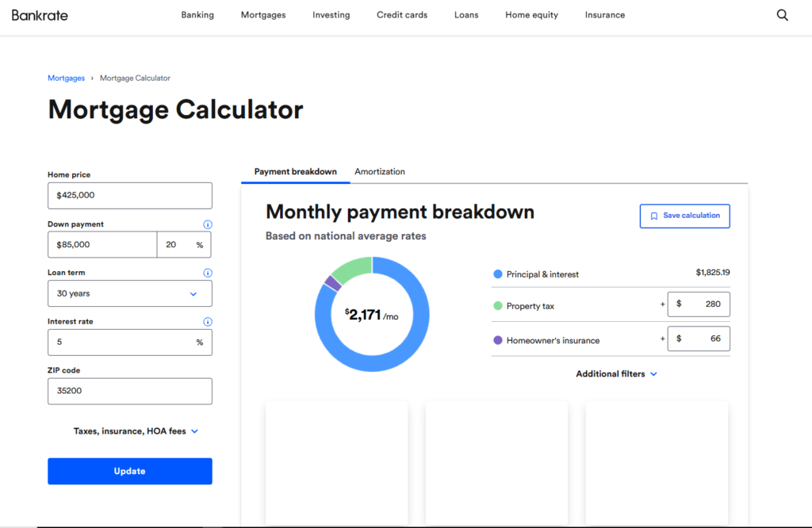Expand the Additional filters section
812x528 pixels.
(x=616, y=373)
